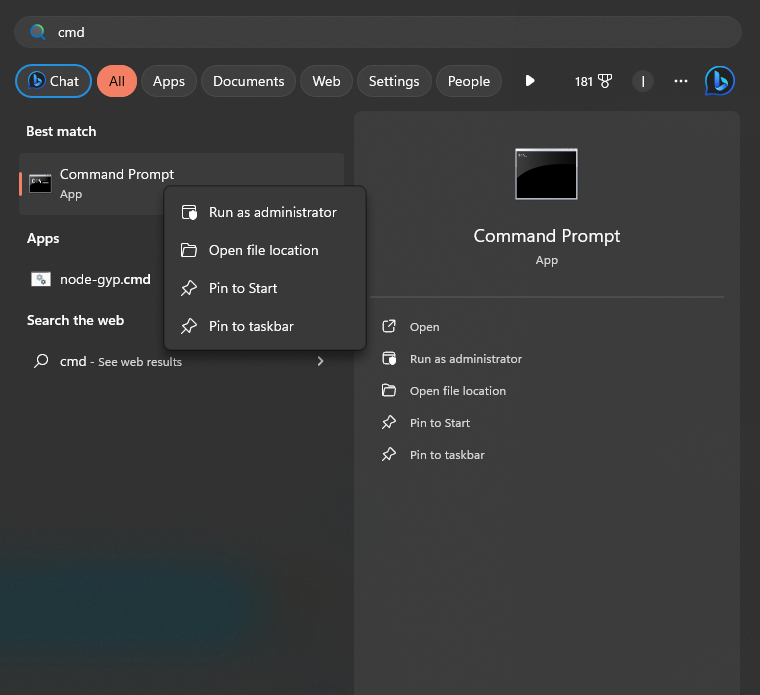Click the search magnifier icon in search box
Viewport: 760px width, 695px height.
[37, 32]
